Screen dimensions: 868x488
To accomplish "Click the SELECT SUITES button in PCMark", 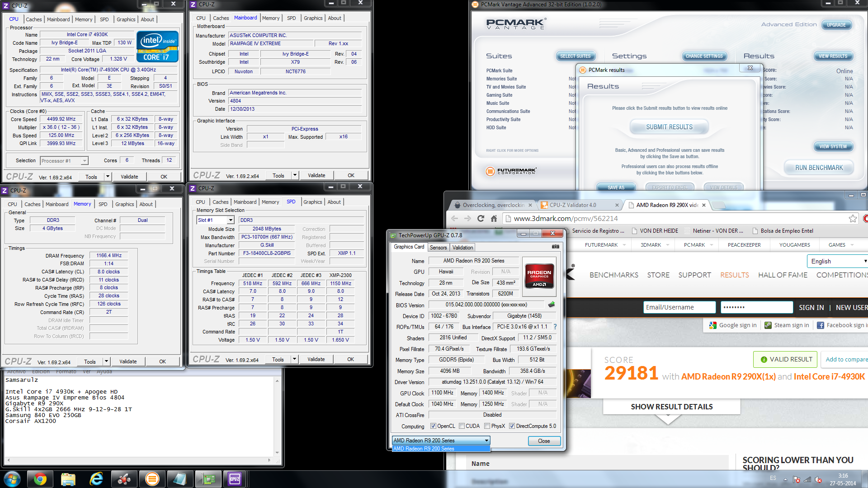I will pos(575,56).
